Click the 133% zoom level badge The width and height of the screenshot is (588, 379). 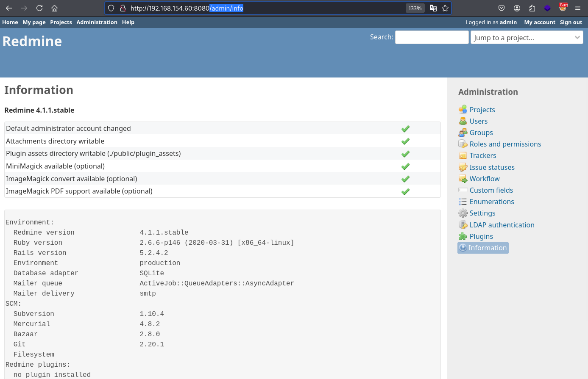[x=415, y=8]
